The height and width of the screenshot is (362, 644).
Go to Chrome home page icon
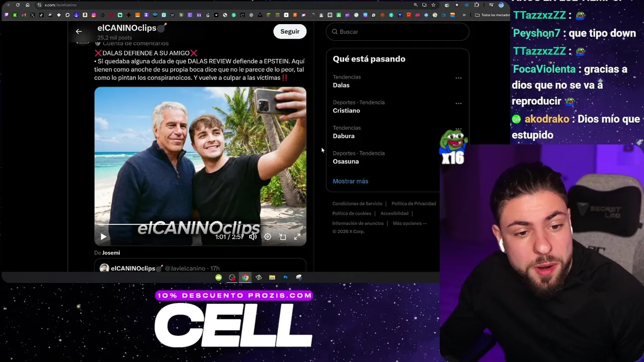[x=28, y=5]
